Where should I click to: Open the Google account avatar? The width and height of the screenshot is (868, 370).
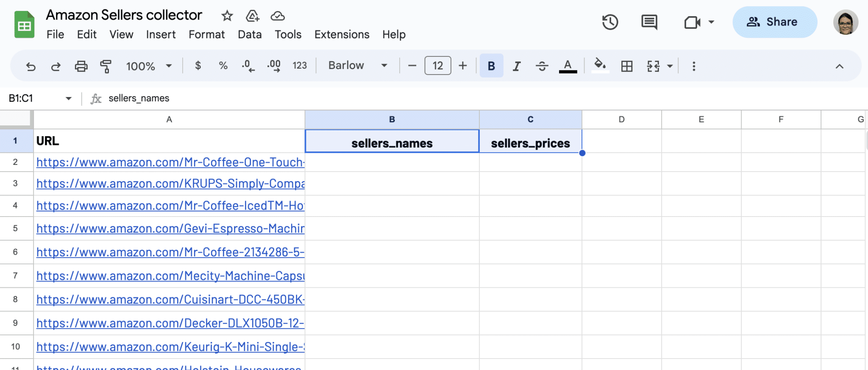pyautogui.click(x=846, y=22)
